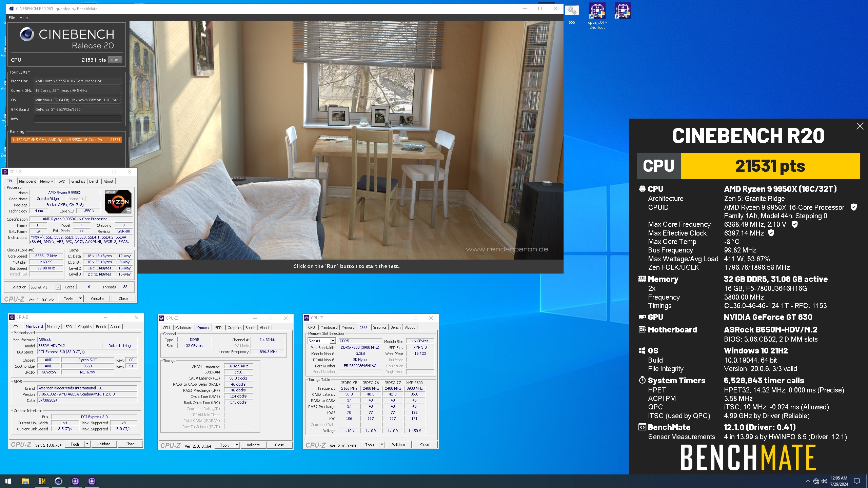
Task: Open the Socket #1 selection dropdown
Action: (45, 287)
